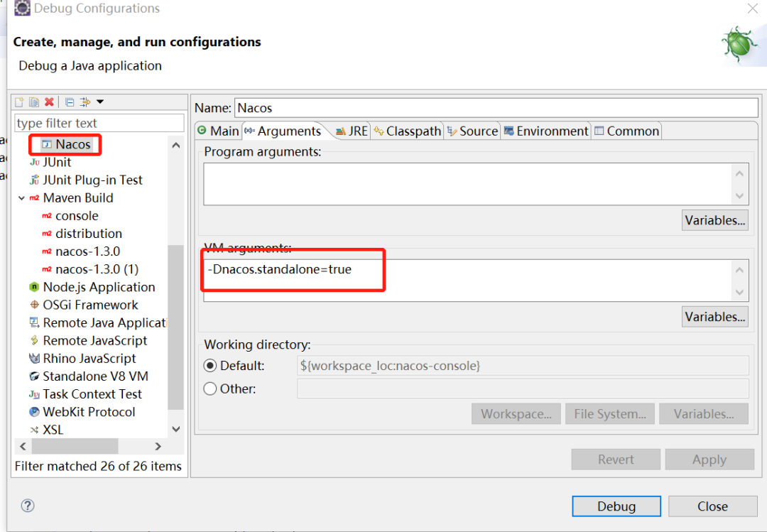The image size is (767, 532).
Task: Click Program arguments scroll up arrow
Action: pyautogui.click(x=739, y=174)
